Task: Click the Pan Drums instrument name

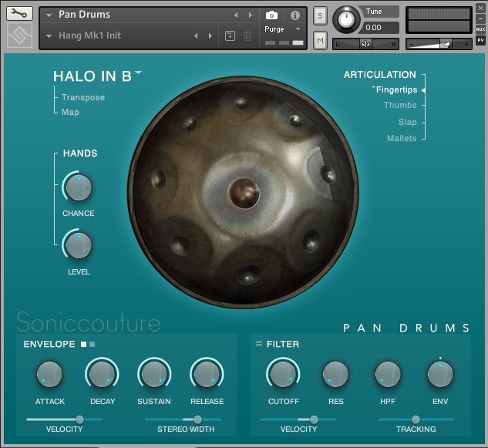Action: tap(84, 15)
